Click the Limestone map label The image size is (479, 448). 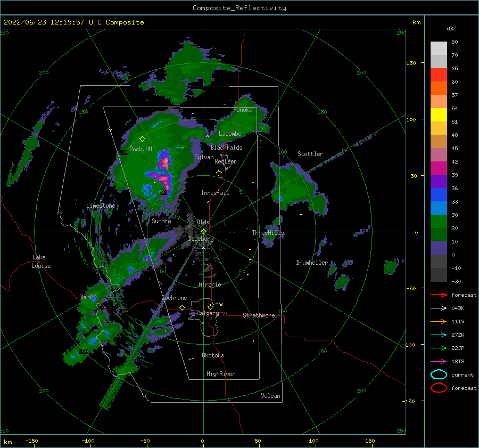point(101,206)
